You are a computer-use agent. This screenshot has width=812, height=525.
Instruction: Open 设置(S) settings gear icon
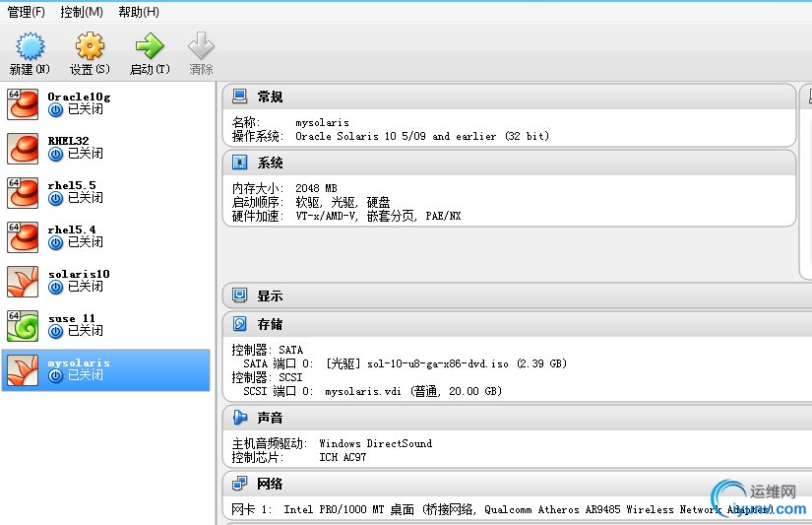[x=90, y=45]
